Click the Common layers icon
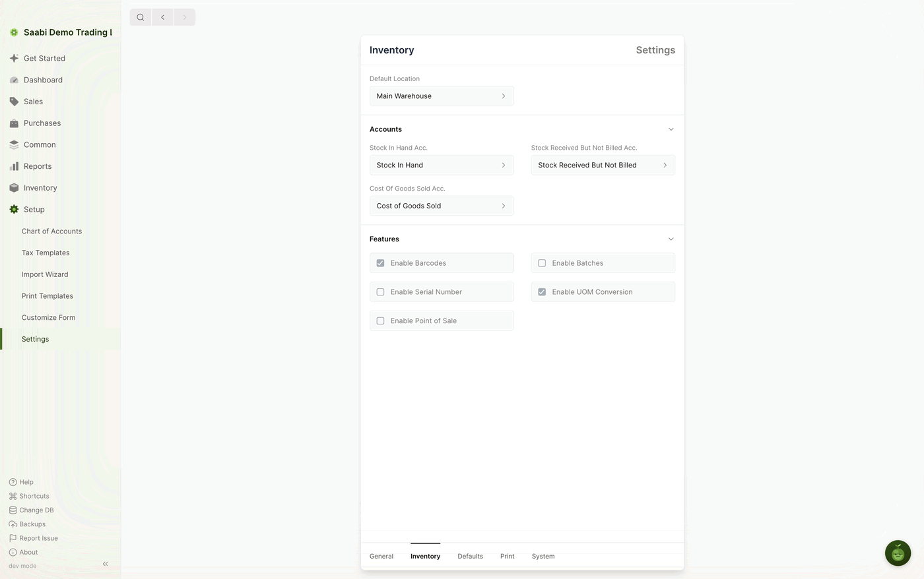 click(14, 144)
